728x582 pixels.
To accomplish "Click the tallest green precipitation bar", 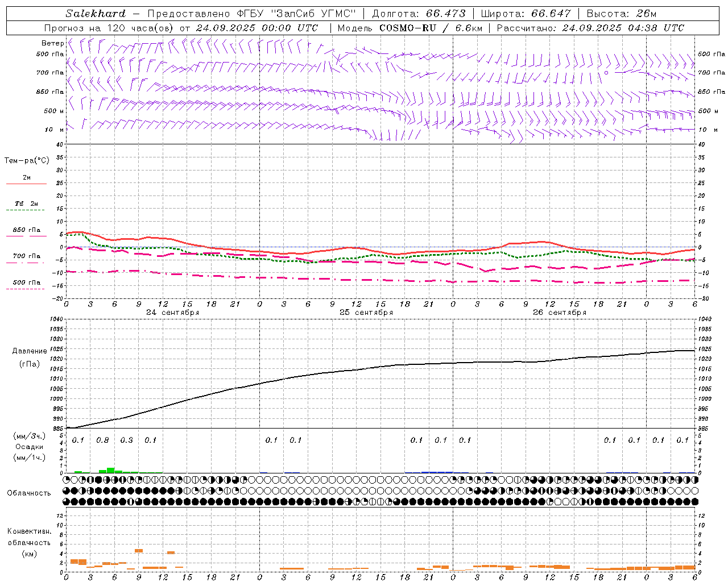I will pyautogui.click(x=110, y=470).
